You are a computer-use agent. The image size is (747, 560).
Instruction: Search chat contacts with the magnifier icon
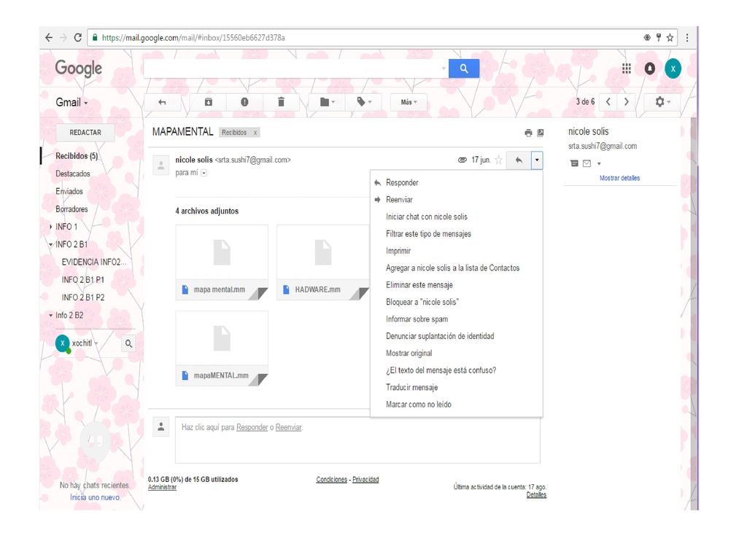(x=128, y=343)
